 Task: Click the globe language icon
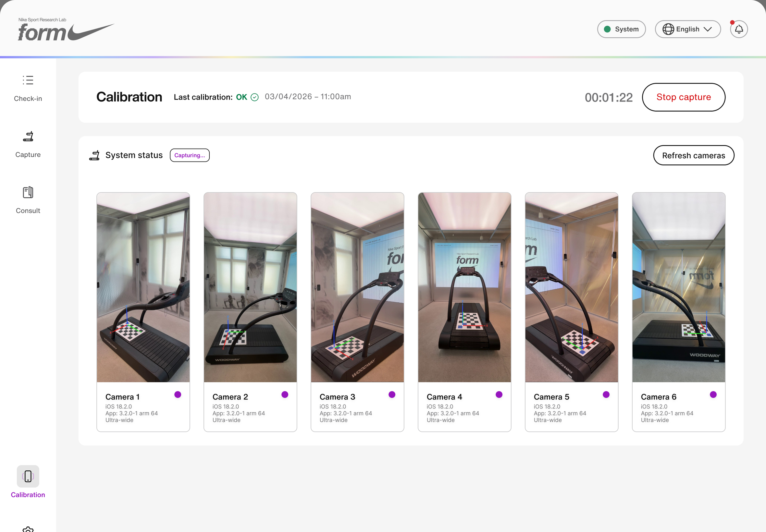point(668,29)
